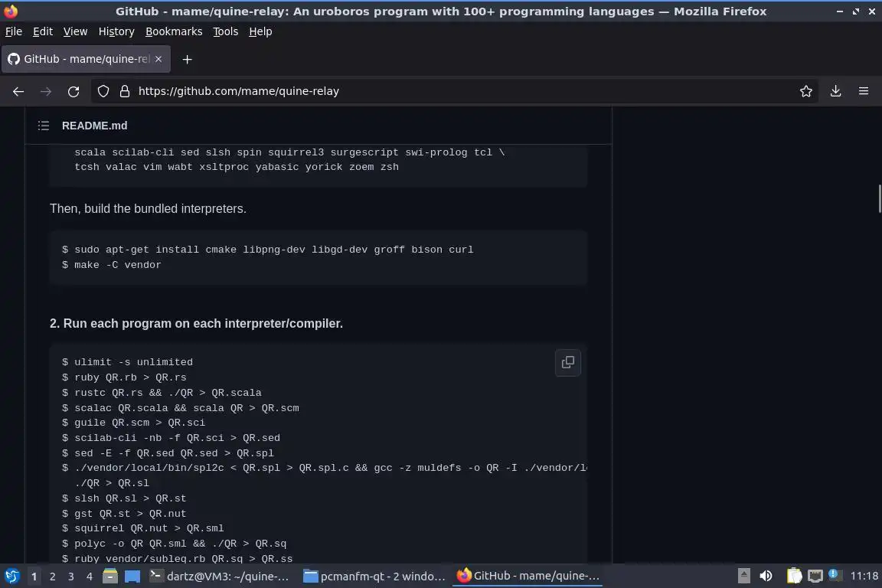Open network monitor tray icon
The image size is (882, 588).
point(815,577)
